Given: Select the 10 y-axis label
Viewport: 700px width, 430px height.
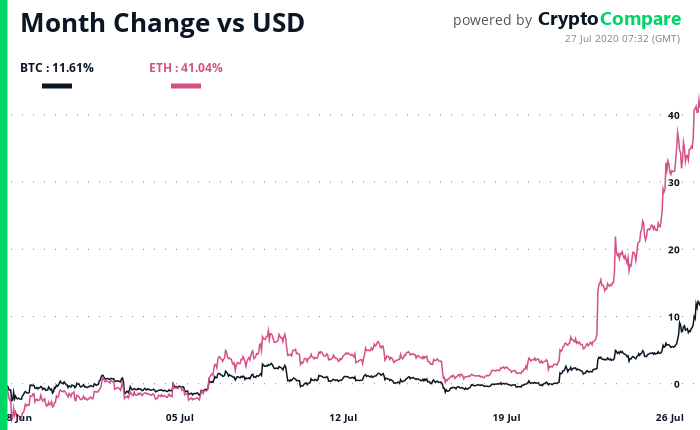Looking at the screenshot, I should [674, 317].
